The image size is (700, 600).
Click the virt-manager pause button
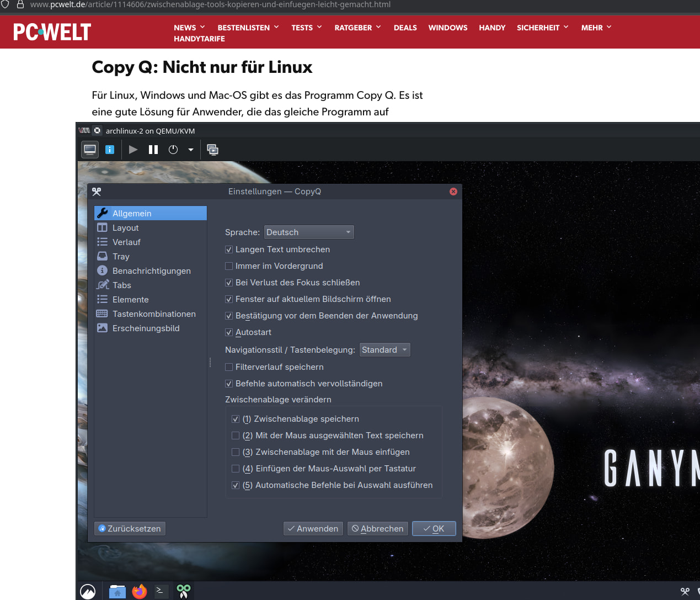click(153, 150)
